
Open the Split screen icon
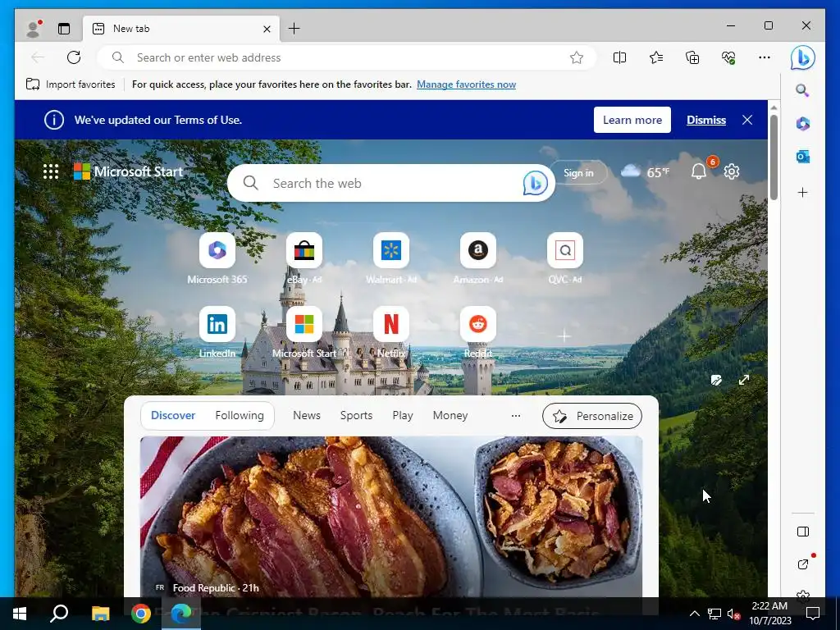coord(619,57)
